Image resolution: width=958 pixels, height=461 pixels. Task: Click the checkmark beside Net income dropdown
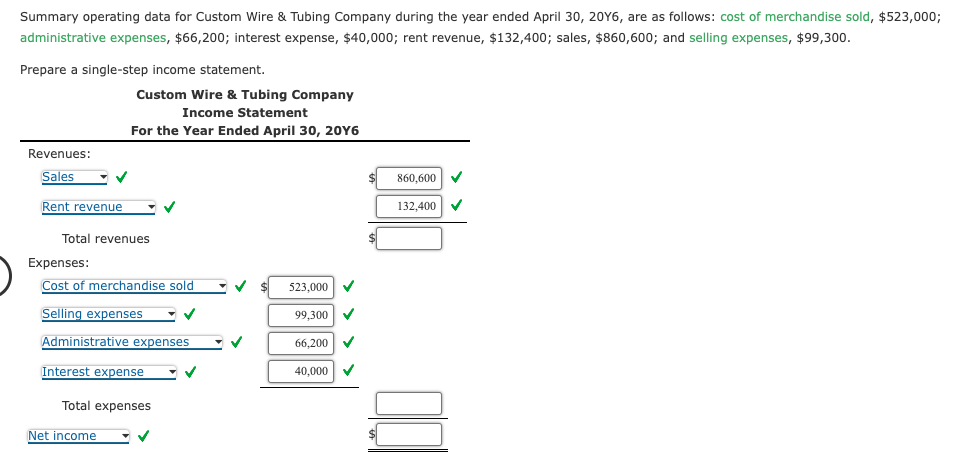click(x=143, y=437)
